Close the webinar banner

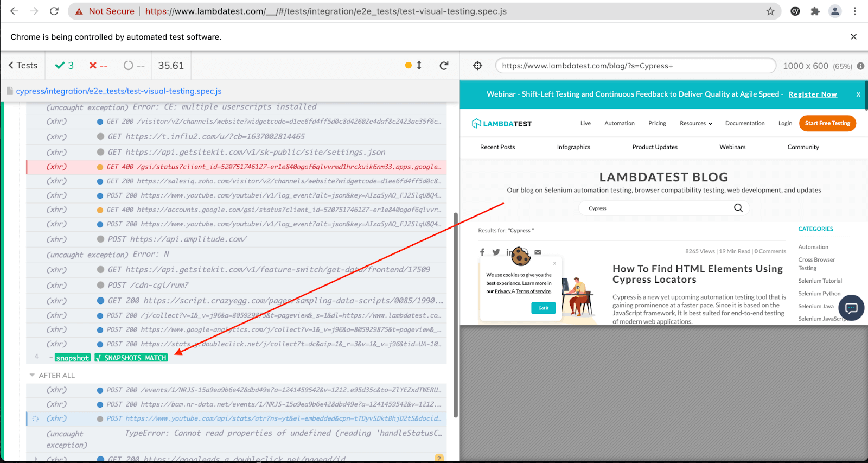point(858,94)
